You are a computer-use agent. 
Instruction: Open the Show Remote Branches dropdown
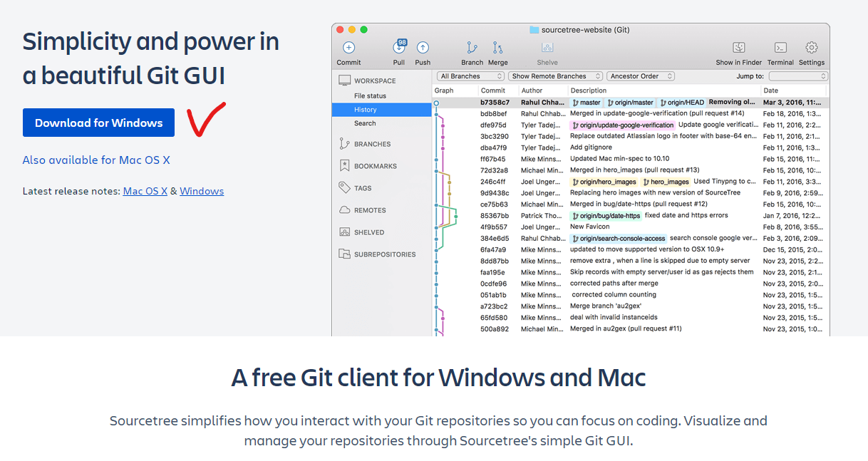(555, 76)
